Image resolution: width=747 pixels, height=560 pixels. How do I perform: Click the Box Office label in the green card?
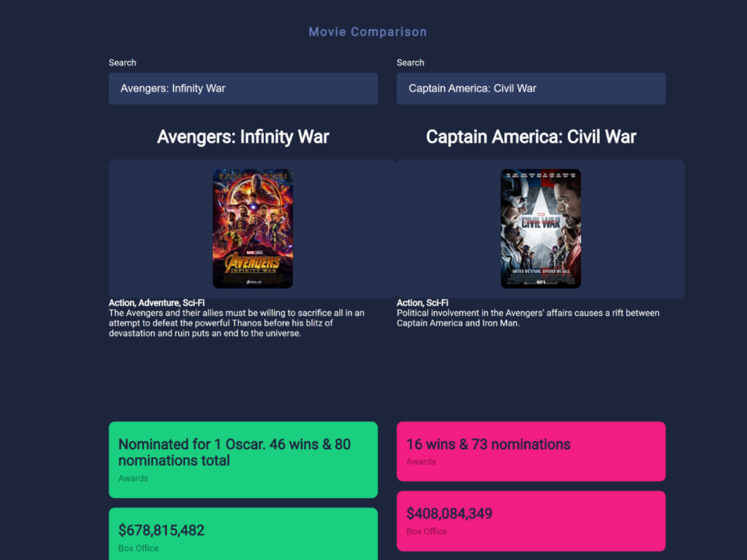click(x=138, y=548)
